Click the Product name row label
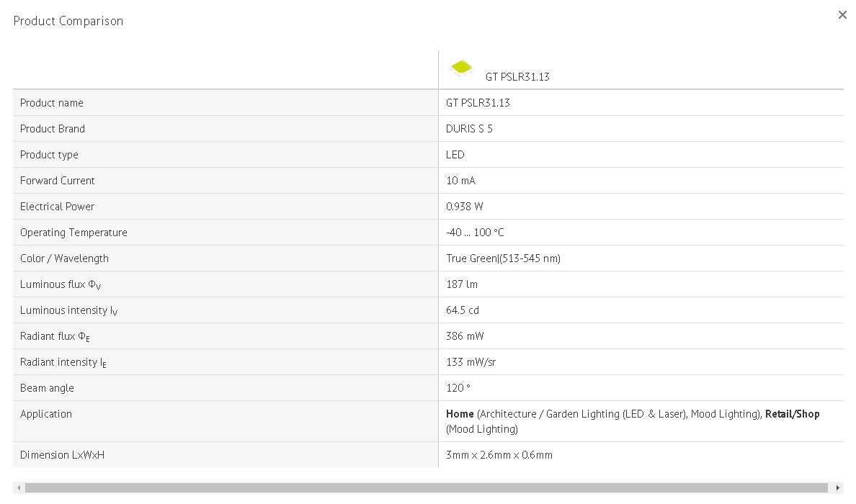Viewport: 856px width, 504px height. point(52,103)
